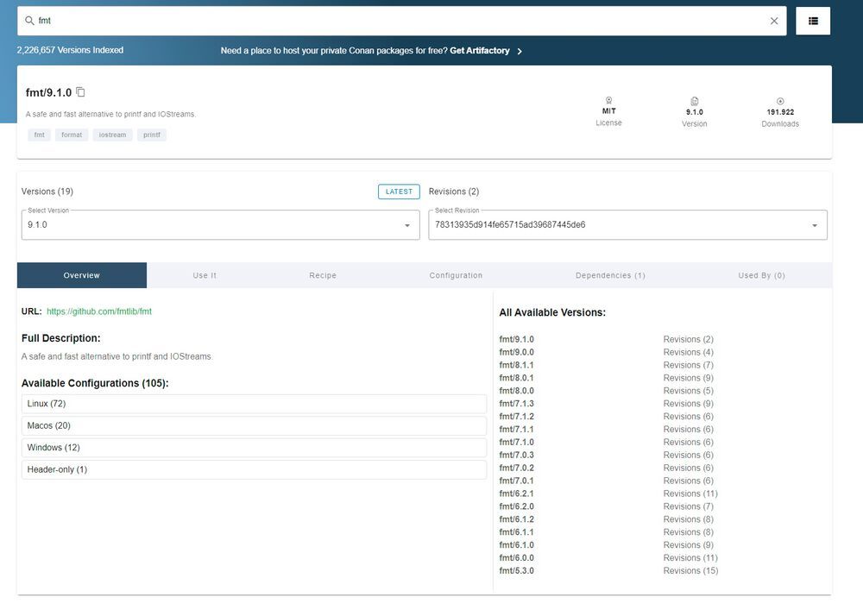The image size is (863, 616).
Task: Switch to the Used By (0) tab
Action: [x=761, y=275]
